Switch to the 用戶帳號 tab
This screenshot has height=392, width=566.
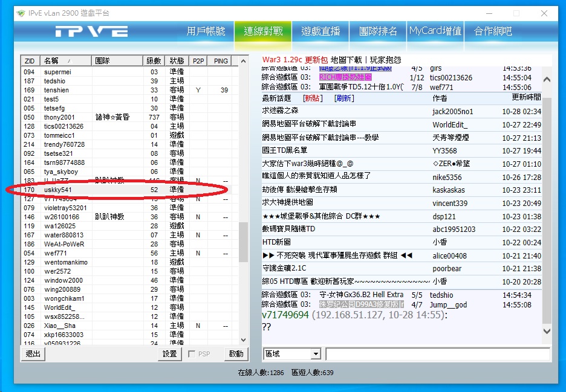pyautogui.click(x=206, y=31)
